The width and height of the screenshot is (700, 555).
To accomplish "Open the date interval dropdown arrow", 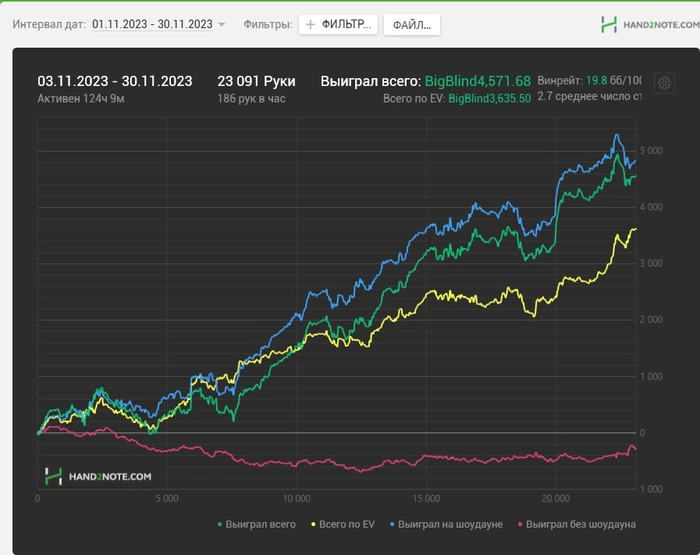I will (x=221, y=25).
